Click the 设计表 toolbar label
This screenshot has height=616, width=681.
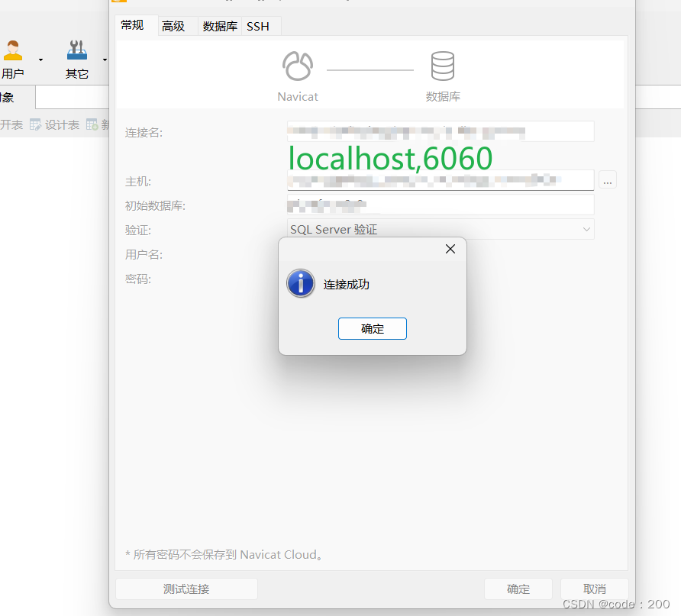coord(62,125)
